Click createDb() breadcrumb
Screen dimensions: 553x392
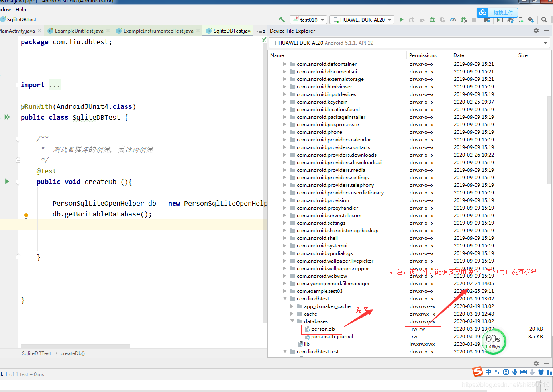click(73, 353)
